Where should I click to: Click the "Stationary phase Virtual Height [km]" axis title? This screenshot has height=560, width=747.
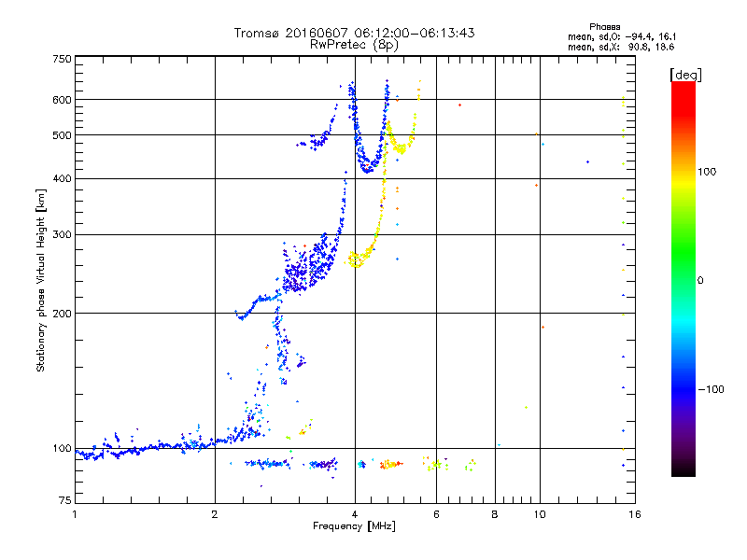[41, 281]
